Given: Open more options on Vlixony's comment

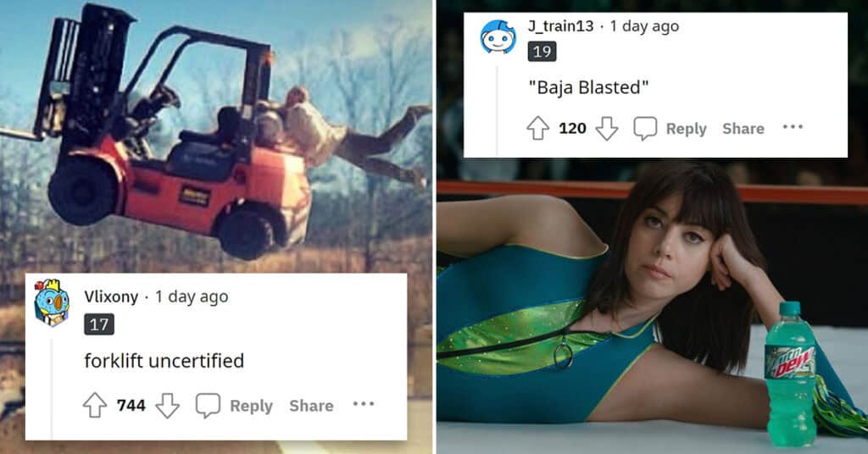Looking at the screenshot, I should coord(364,404).
